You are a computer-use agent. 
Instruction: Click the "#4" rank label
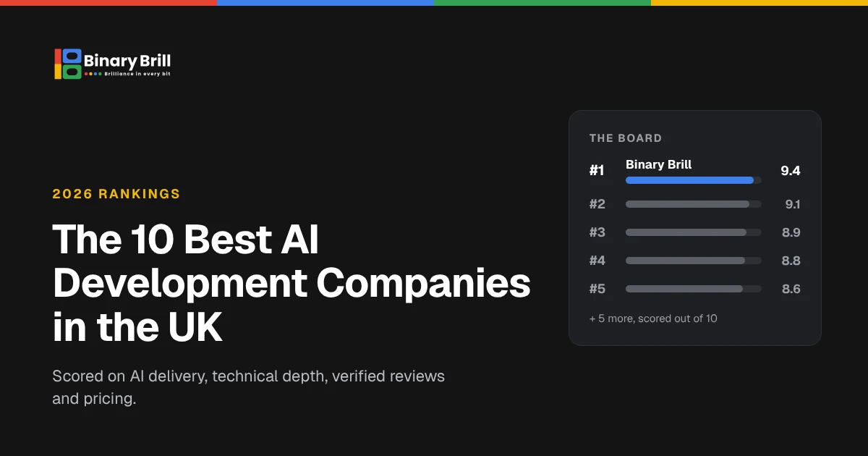597,261
